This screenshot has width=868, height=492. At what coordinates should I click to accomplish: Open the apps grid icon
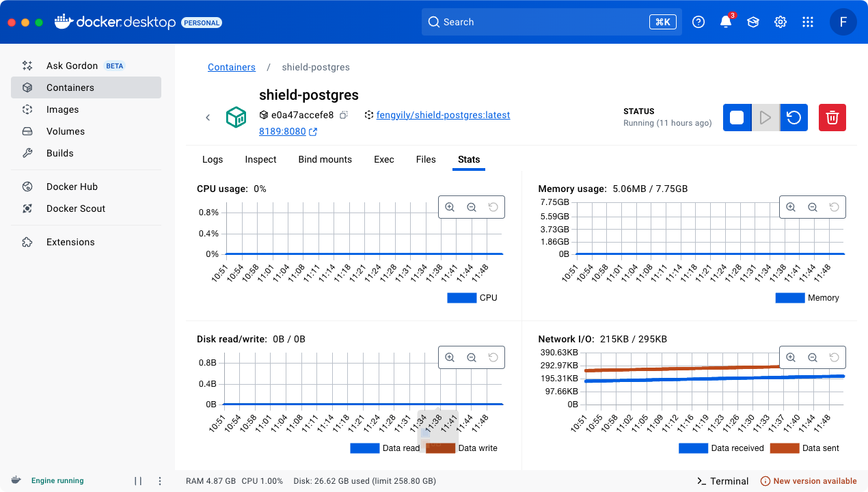[808, 22]
